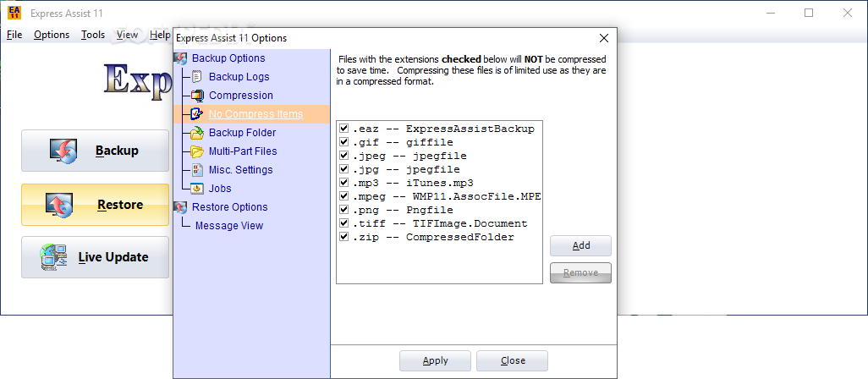Maximize the Express Assist 11 window
Image resolution: width=868 pixels, height=379 pixels.
pos(809,14)
